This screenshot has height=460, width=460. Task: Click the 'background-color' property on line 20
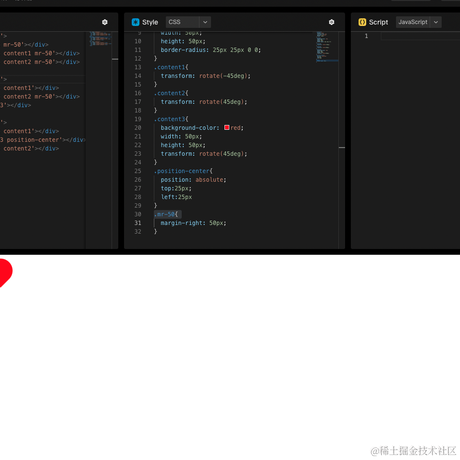(x=189, y=128)
